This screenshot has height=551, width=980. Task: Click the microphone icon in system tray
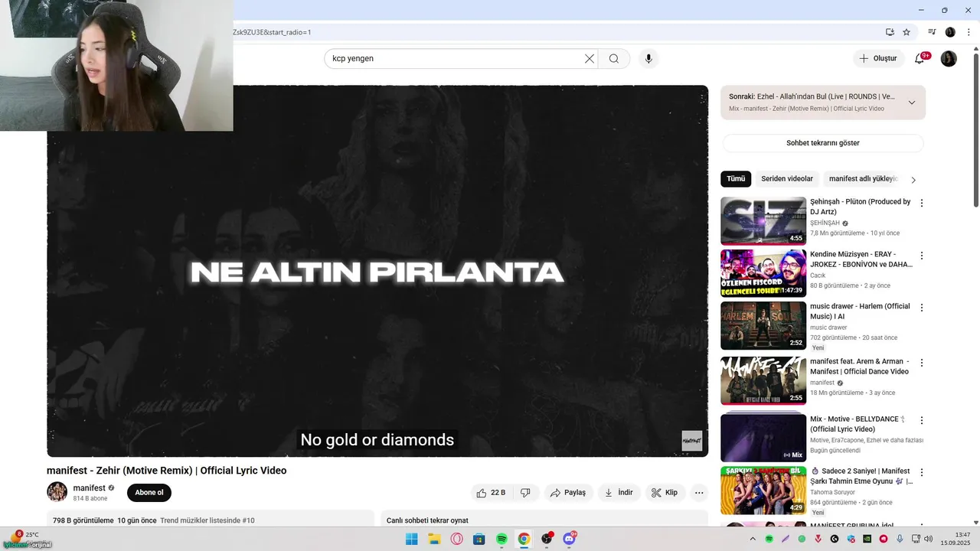(900, 539)
